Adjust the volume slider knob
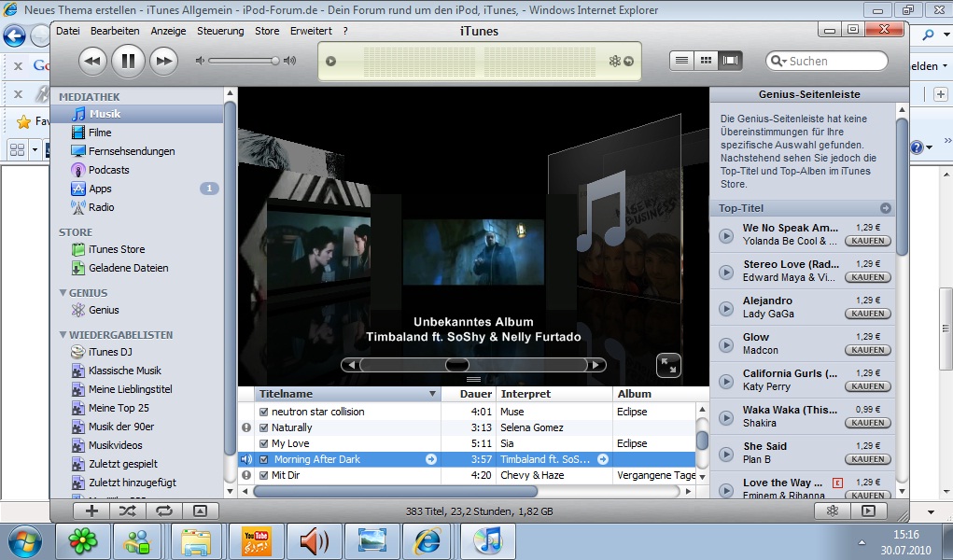Viewport: 953px width, 560px height. 275,61
